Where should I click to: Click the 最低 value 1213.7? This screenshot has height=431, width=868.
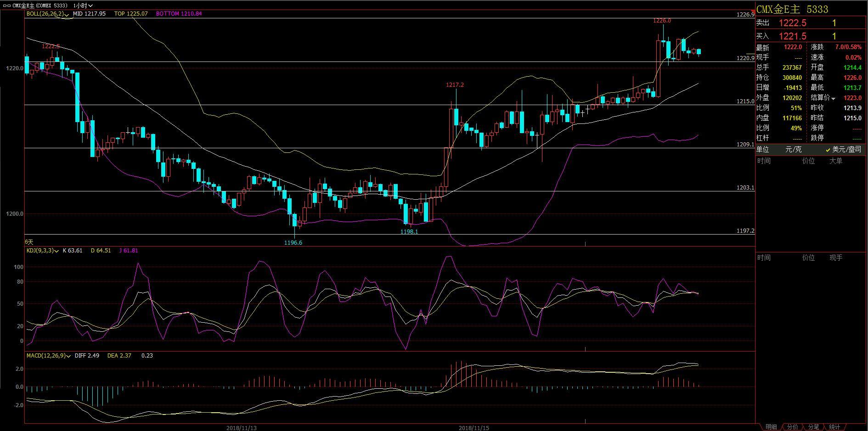pos(852,88)
